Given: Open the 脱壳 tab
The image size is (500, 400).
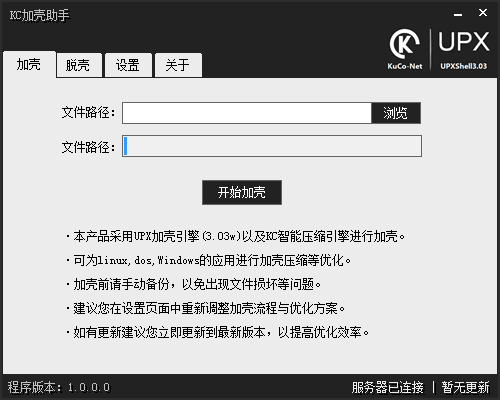Looking at the screenshot, I should click(79, 65).
